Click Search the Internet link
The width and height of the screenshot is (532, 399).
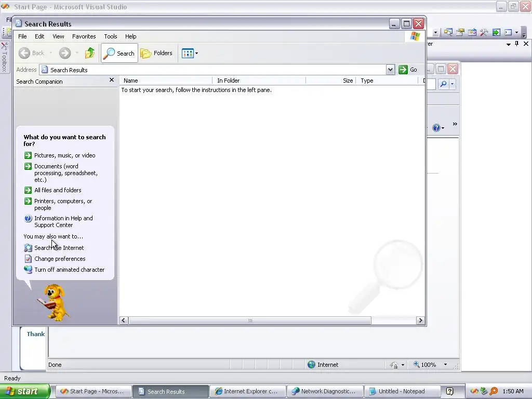59,248
